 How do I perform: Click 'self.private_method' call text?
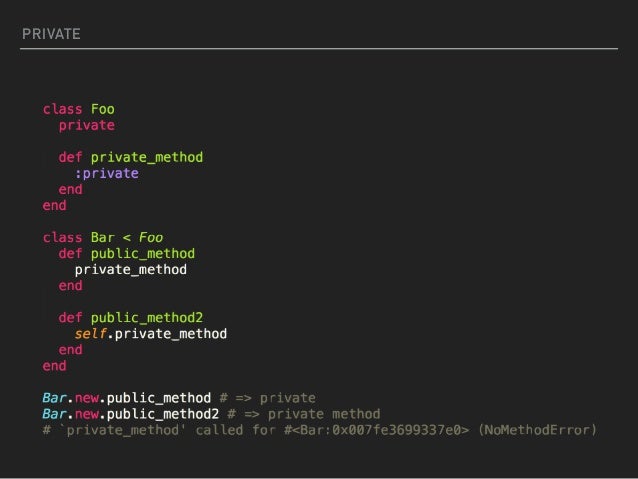pyautogui.click(x=151, y=334)
